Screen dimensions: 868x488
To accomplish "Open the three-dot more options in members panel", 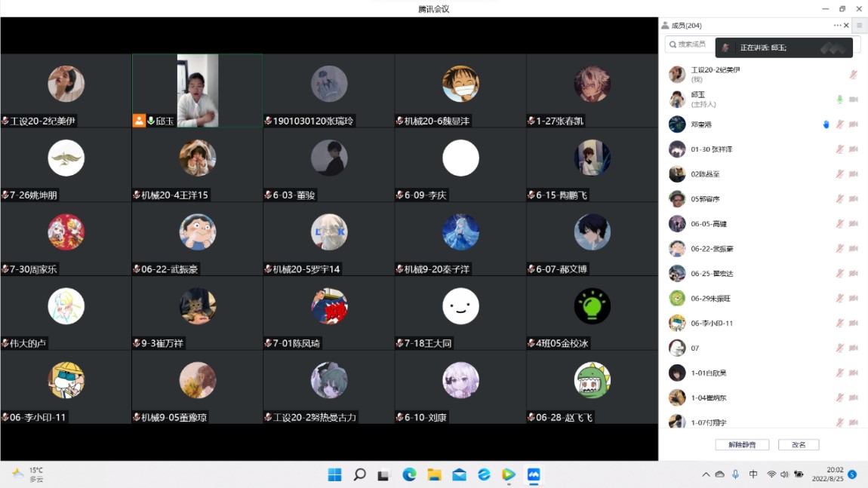I will click(x=837, y=26).
